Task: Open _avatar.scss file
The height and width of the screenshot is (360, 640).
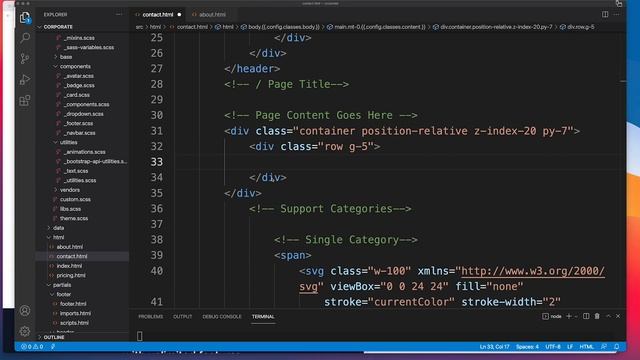Action: pyautogui.click(x=79, y=76)
